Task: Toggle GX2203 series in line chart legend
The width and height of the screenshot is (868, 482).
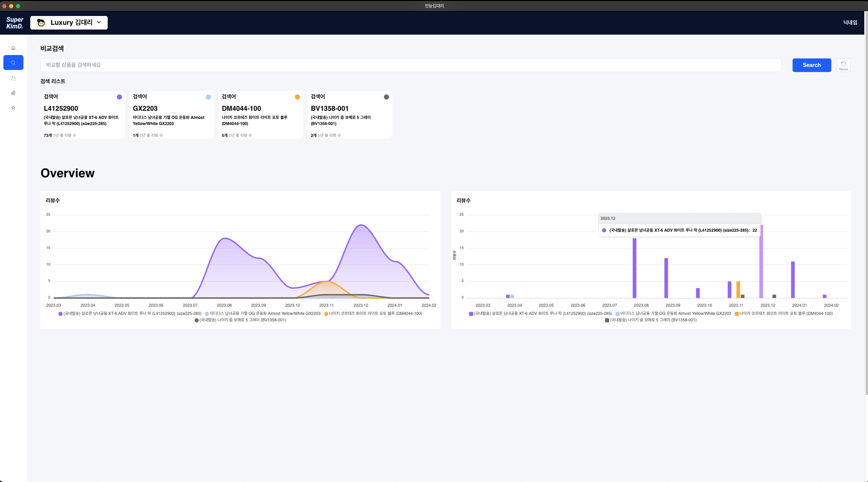Action: (x=263, y=314)
